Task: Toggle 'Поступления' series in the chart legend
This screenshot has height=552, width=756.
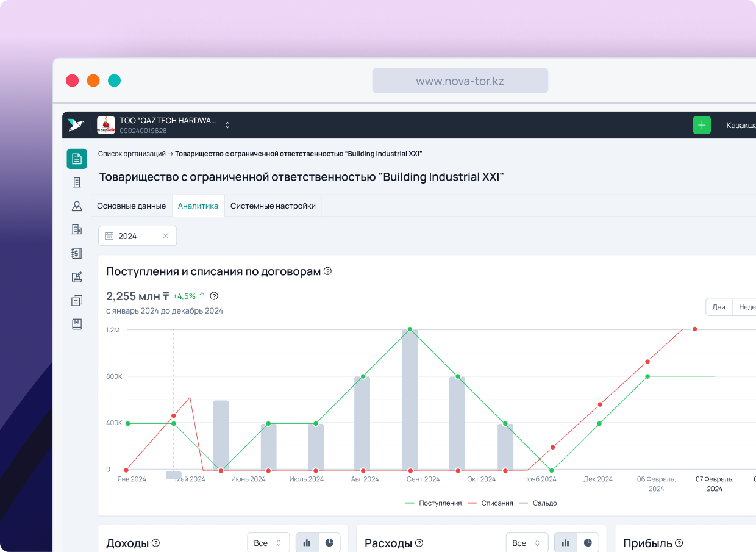Action: [x=433, y=503]
